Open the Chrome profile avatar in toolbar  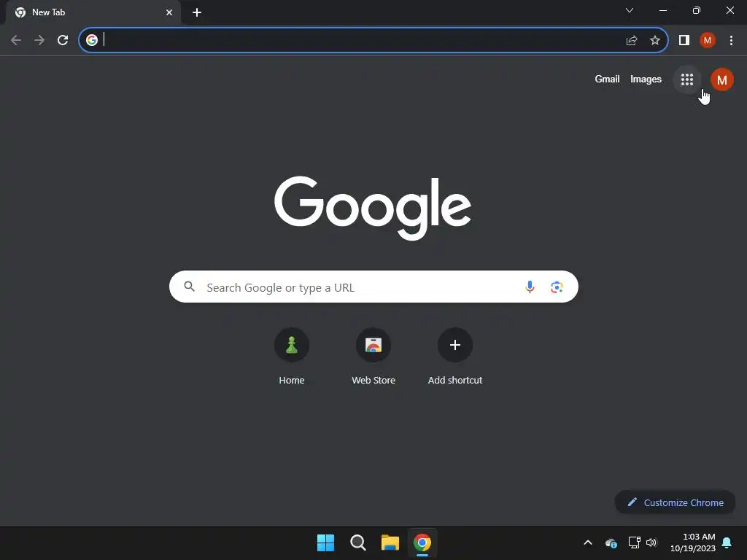coord(708,41)
